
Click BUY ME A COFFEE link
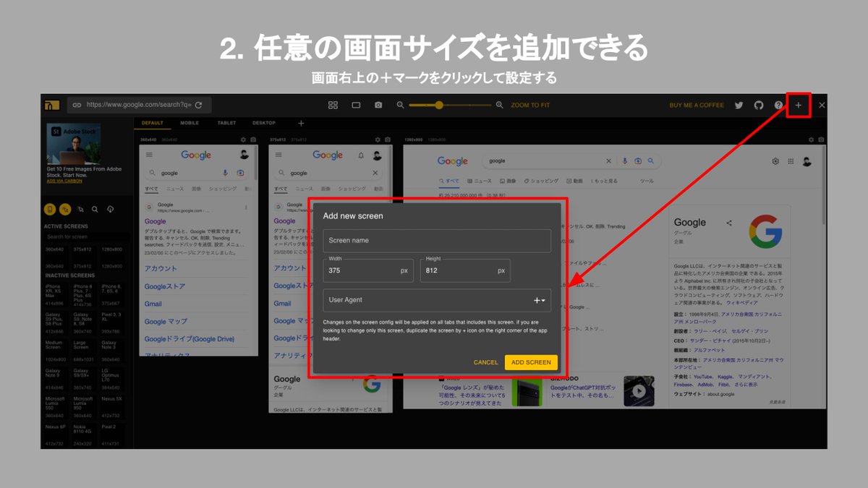pos(697,106)
